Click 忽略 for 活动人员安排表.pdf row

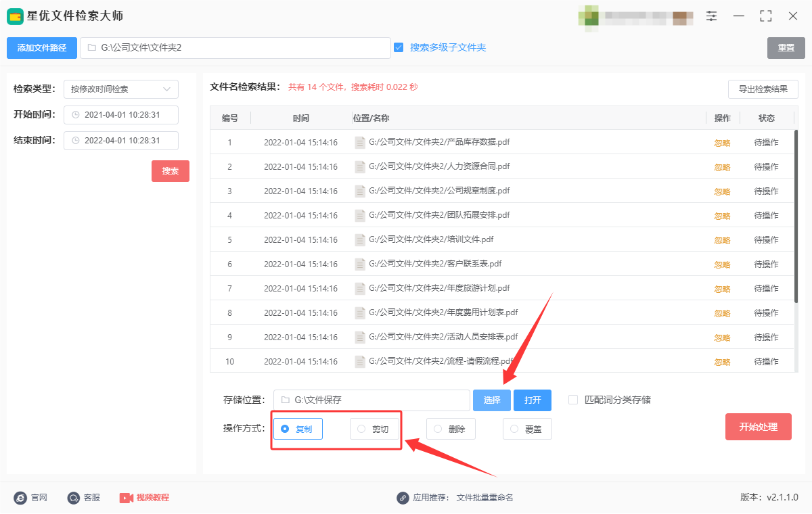click(x=723, y=337)
